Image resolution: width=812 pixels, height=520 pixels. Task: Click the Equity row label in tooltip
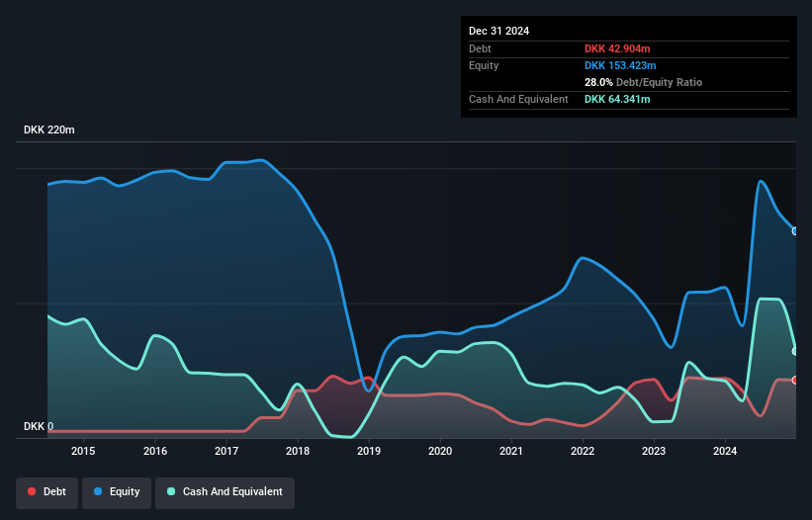[x=484, y=65]
